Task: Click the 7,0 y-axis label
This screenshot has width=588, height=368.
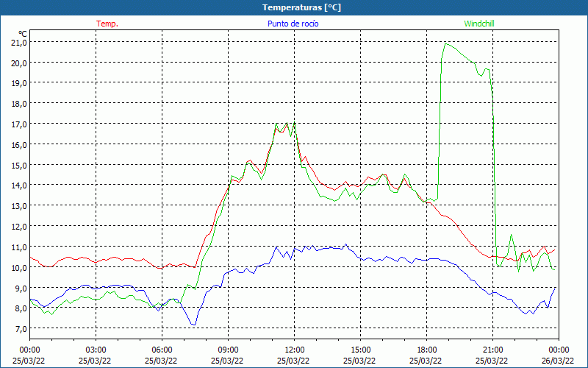Action: pyautogui.click(x=21, y=329)
